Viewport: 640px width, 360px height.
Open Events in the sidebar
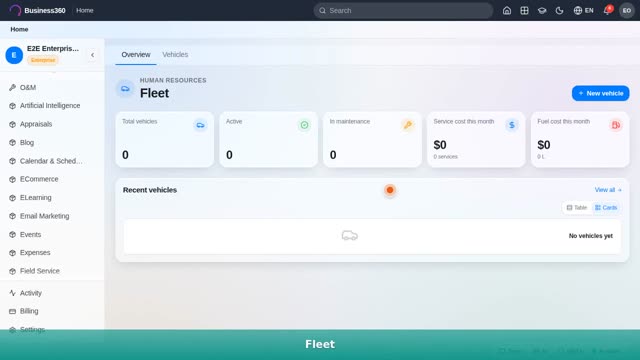click(52, 234)
